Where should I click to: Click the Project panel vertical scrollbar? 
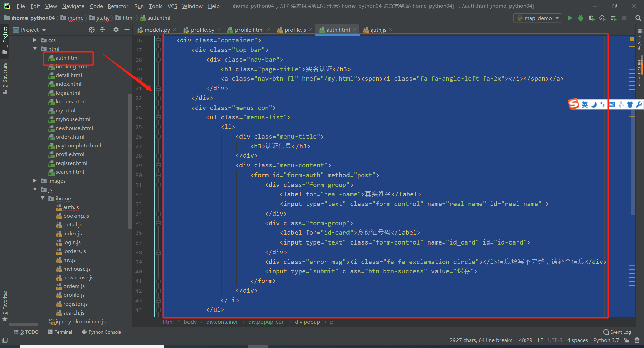[130, 161]
